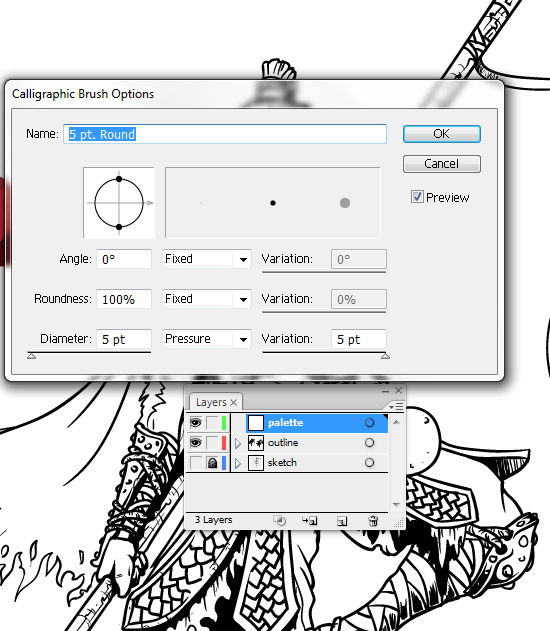Click the Cancel button
550x631 pixels.
click(441, 164)
